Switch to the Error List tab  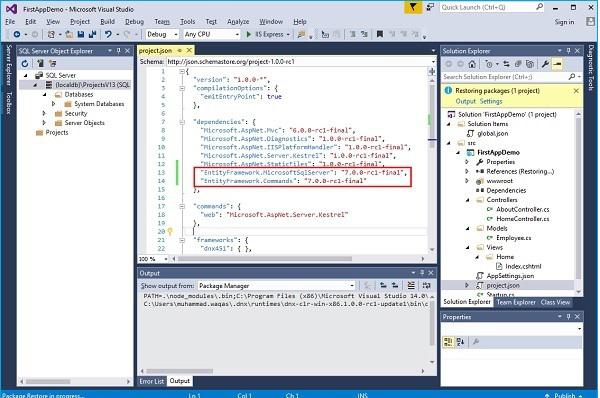click(x=152, y=381)
